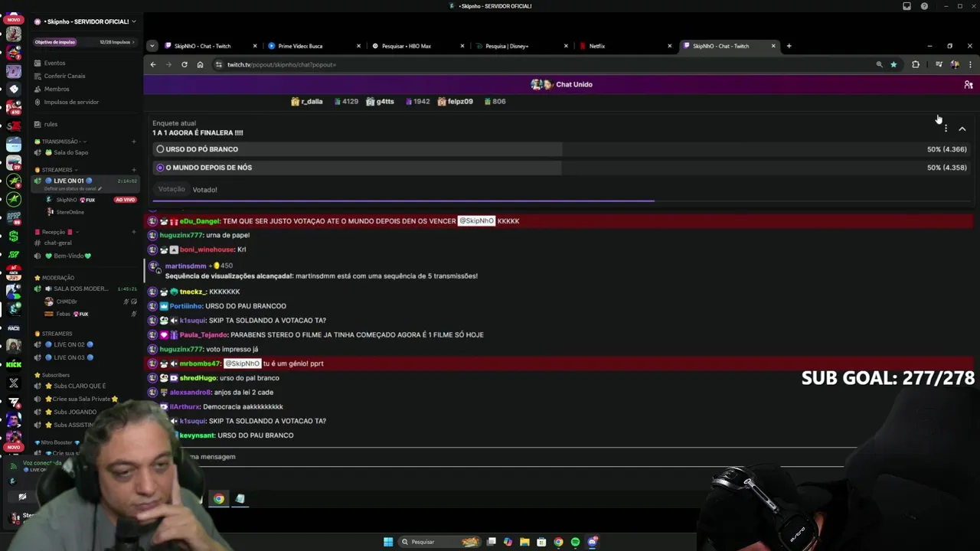Open the KICK server icon in Discord
The image size is (980, 551).
pos(14,364)
